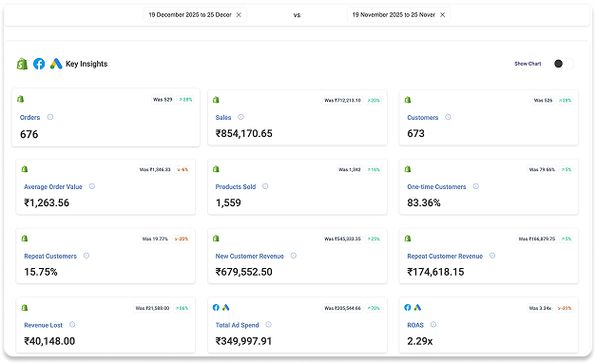596x364 pixels.
Task: Open info tooltip for Sales
Action: click(x=241, y=117)
